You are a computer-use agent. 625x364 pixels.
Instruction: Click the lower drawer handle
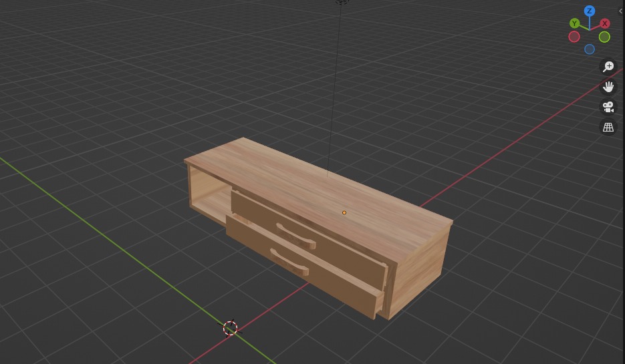click(289, 262)
